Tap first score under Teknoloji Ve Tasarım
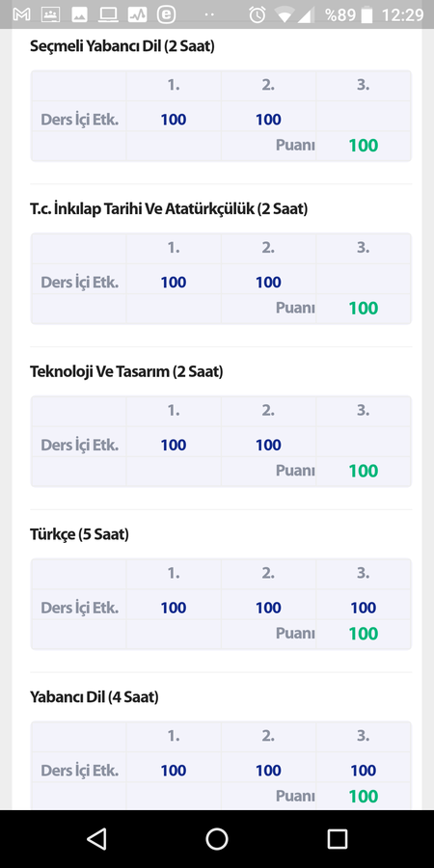This screenshot has width=434, height=868. coord(174,445)
